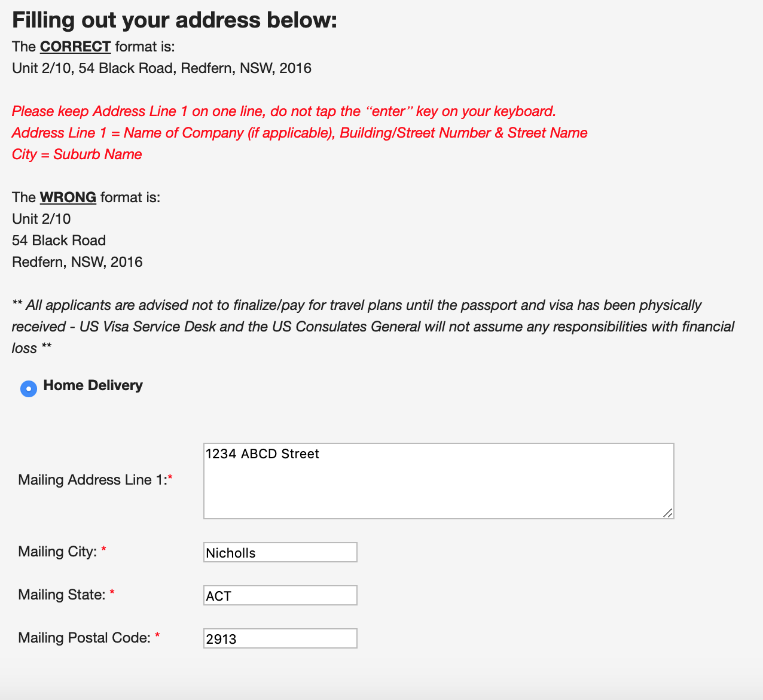Click the line 'Redfern, NSW, 2016' in wrong format
Viewport: 763px width, 700px height.
77,262
